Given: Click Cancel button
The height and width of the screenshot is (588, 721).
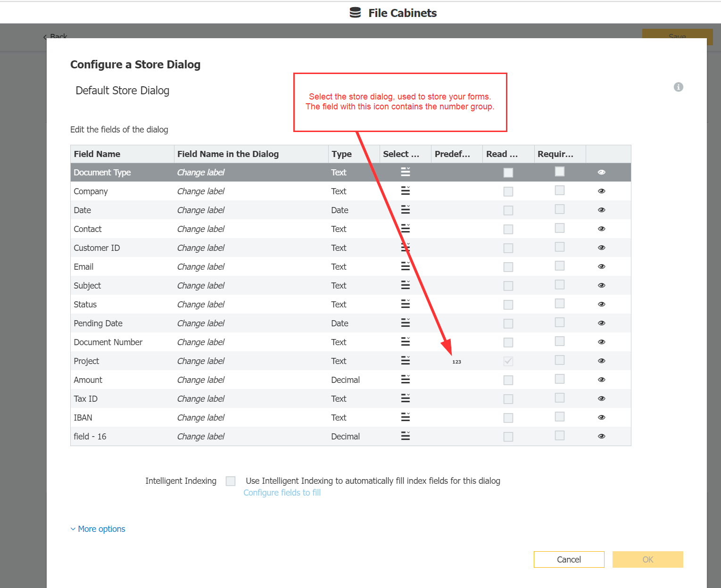Looking at the screenshot, I should [569, 559].
